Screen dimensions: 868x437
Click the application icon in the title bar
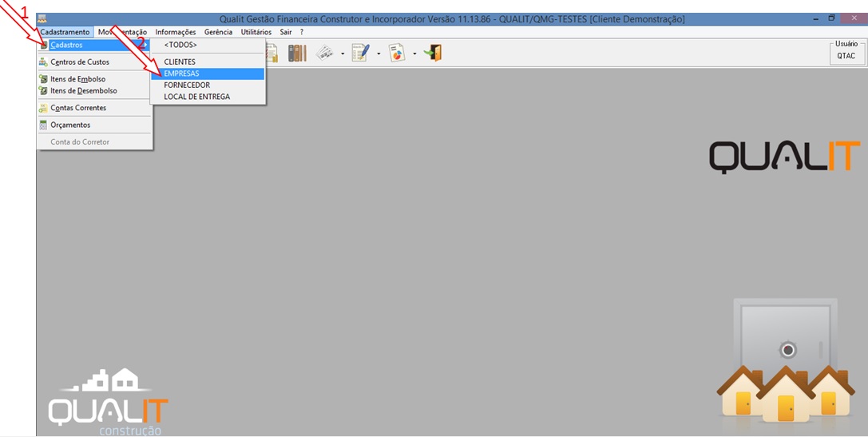click(x=42, y=19)
